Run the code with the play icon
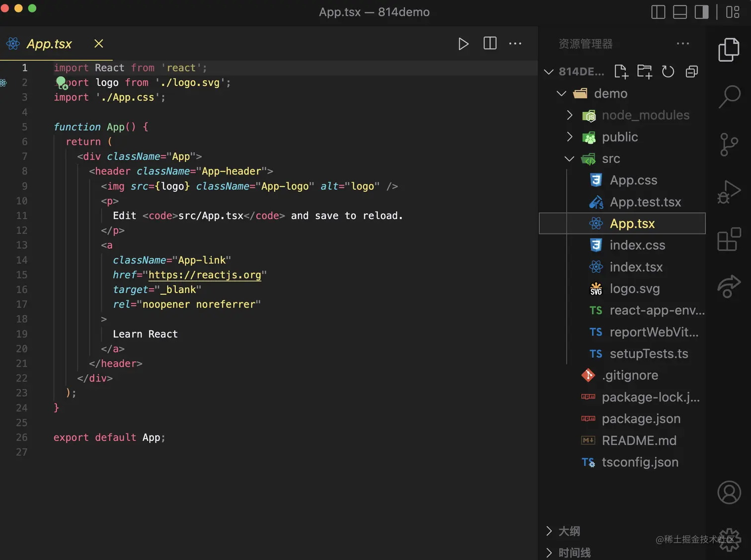 [x=463, y=44]
